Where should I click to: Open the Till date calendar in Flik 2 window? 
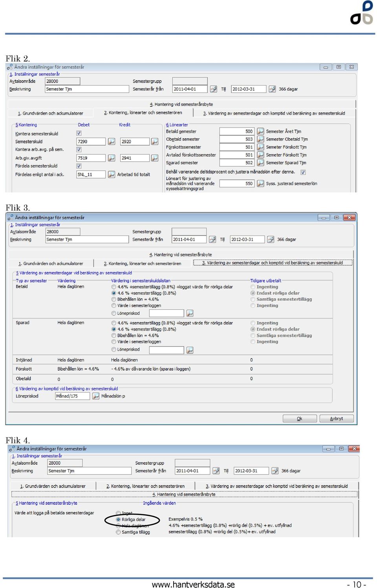[272, 89]
